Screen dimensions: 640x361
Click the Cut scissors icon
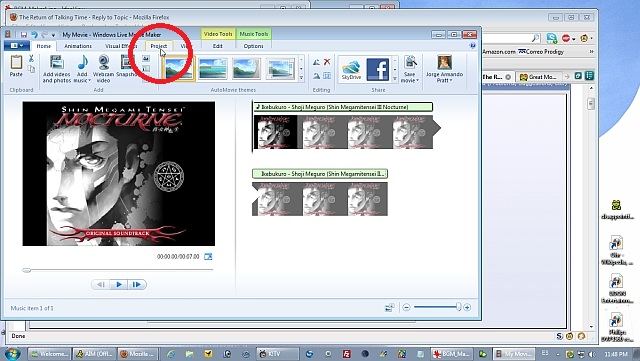click(x=31, y=59)
